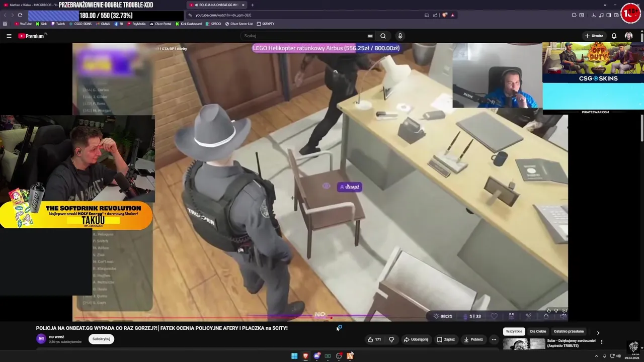
Task: Open the bookmarks apps grid icon
Action: point(5,24)
